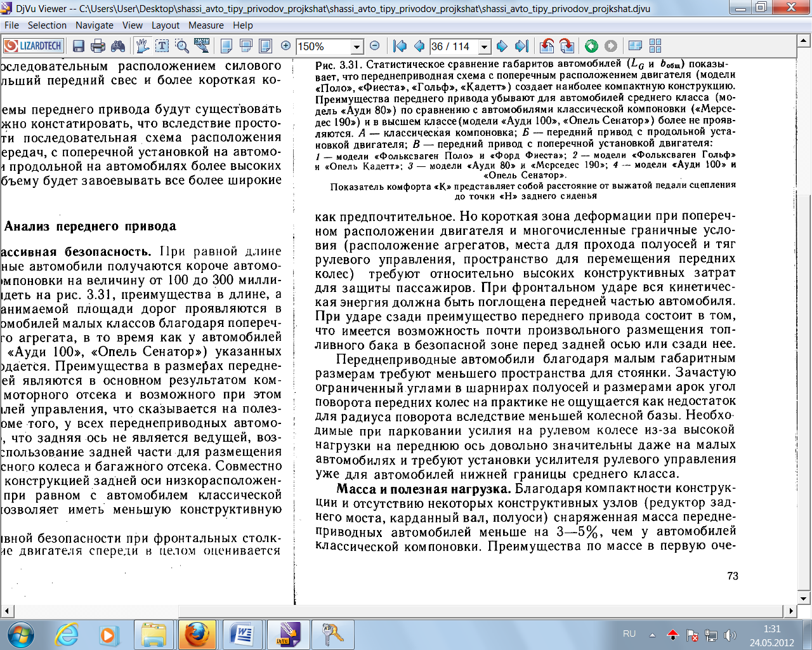812x650 pixels.
Task: Open the keys application in taskbar
Action: coord(333,634)
